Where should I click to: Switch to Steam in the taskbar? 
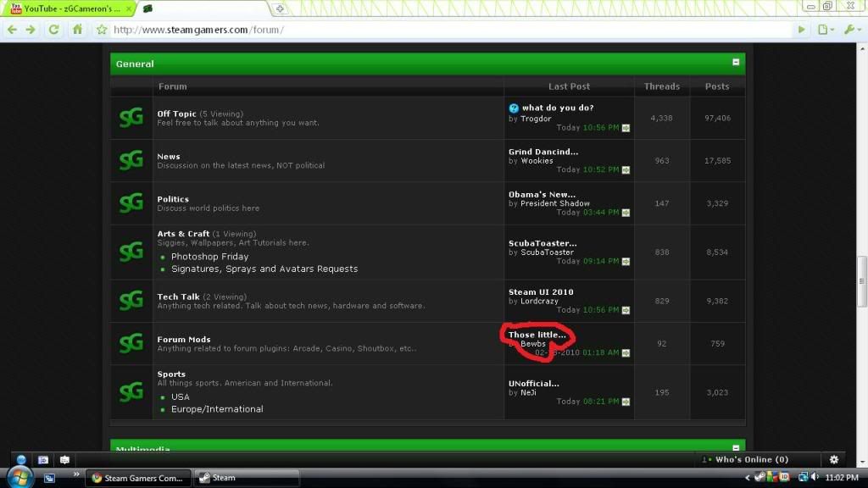click(246, 478)
